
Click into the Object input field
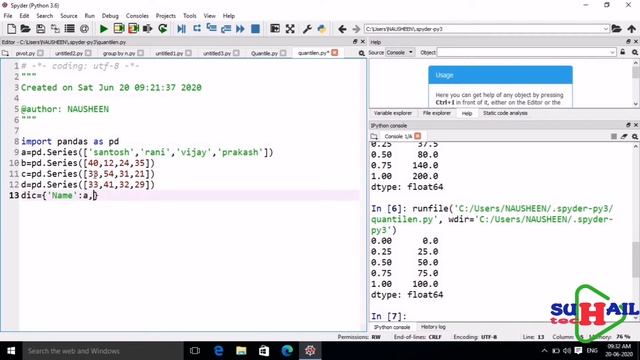tap(523, 52)
